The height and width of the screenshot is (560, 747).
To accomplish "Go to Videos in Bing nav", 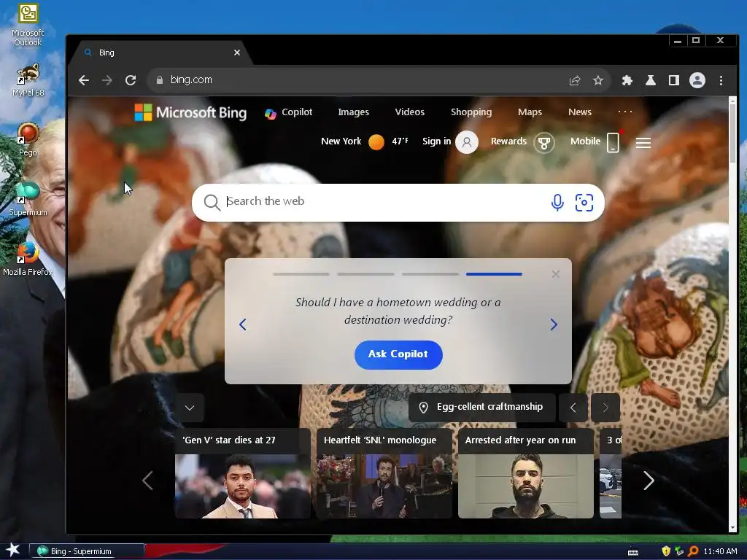I will click(x=410, y=112).
